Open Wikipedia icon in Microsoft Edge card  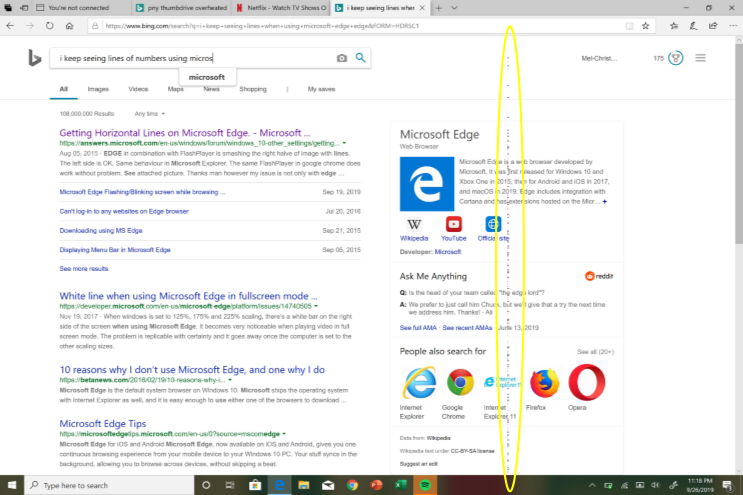pyautogui.click(x=414, y=225)
